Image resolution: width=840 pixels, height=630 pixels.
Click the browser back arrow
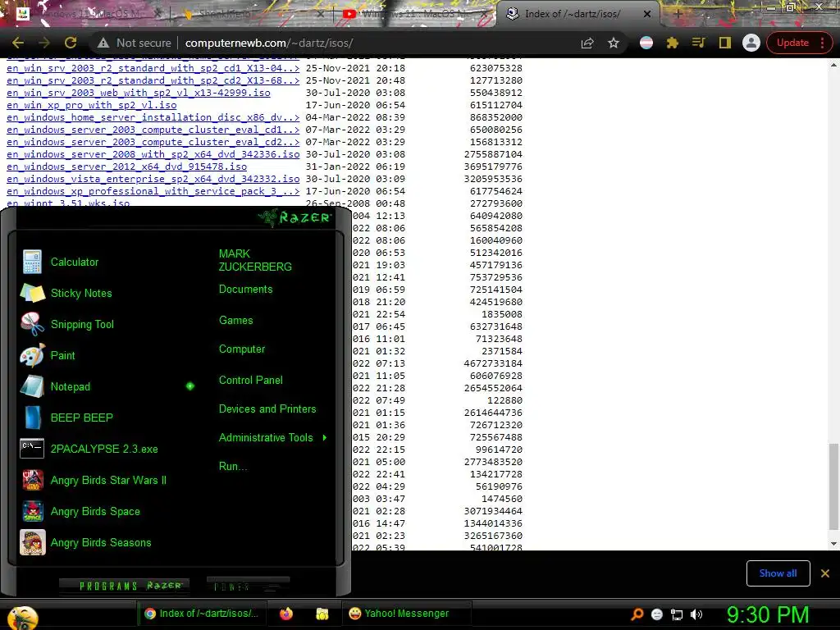(x=18, y=43)
